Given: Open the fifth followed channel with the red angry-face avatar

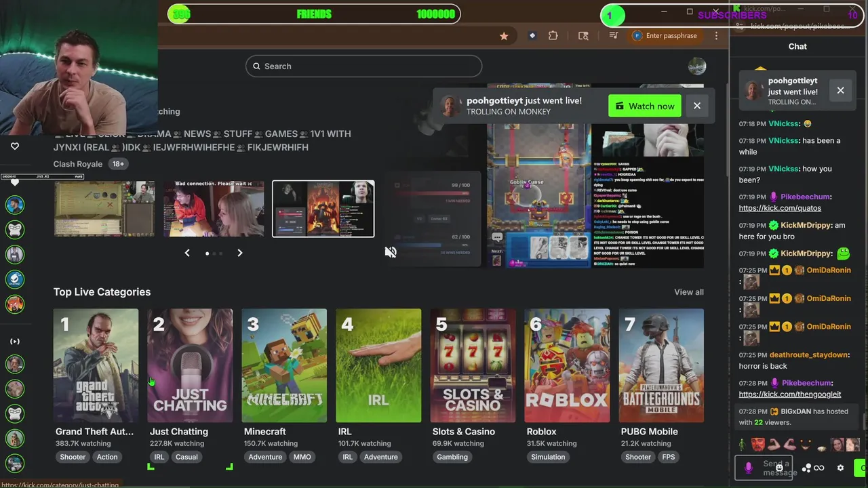Looking at the screenshot, I should 15,304.
